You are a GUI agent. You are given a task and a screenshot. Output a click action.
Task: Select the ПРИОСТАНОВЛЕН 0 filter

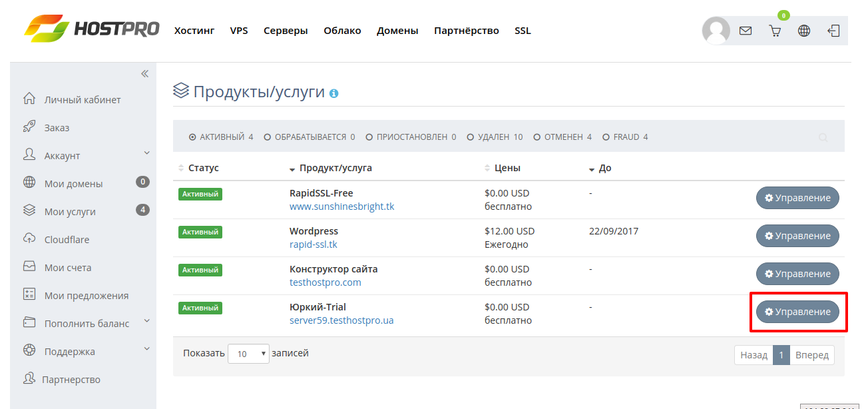click(x=411, y=137)
